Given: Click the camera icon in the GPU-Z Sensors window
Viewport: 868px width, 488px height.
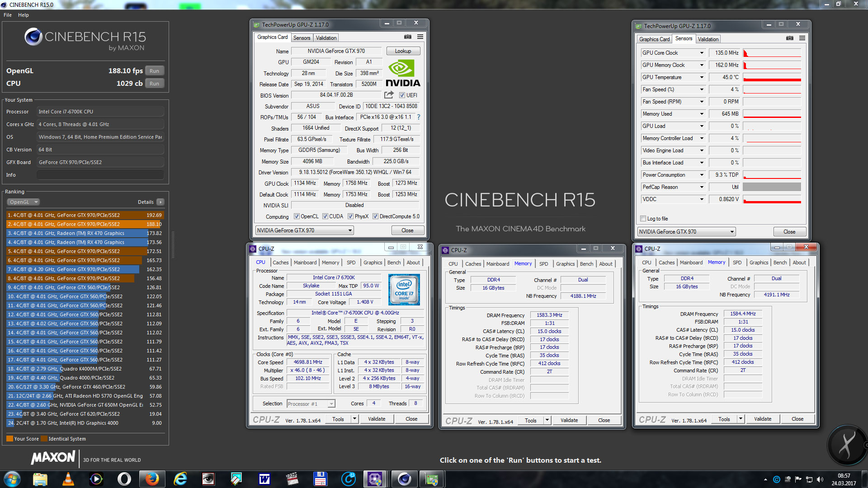Looking at the screenshot, I should click(x=789, y=38).
